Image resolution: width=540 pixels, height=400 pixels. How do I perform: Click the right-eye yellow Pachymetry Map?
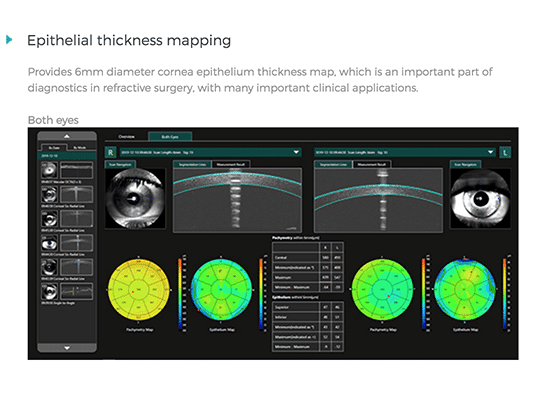pos(139,290)
